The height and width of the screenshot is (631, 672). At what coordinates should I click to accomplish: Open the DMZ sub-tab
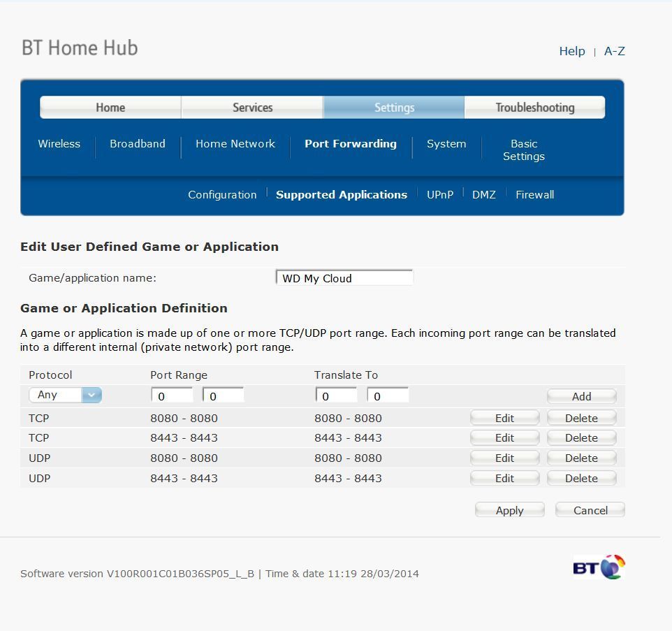tap(484, 195)
